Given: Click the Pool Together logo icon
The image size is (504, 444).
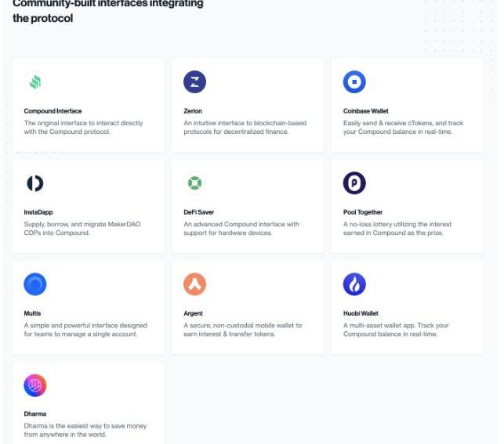Looking at the screenshot, I should [x=354, y=184].
